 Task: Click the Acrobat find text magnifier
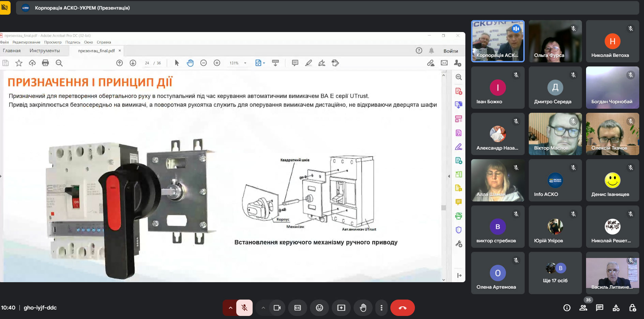pyautogui.click(x=59, y=63)
